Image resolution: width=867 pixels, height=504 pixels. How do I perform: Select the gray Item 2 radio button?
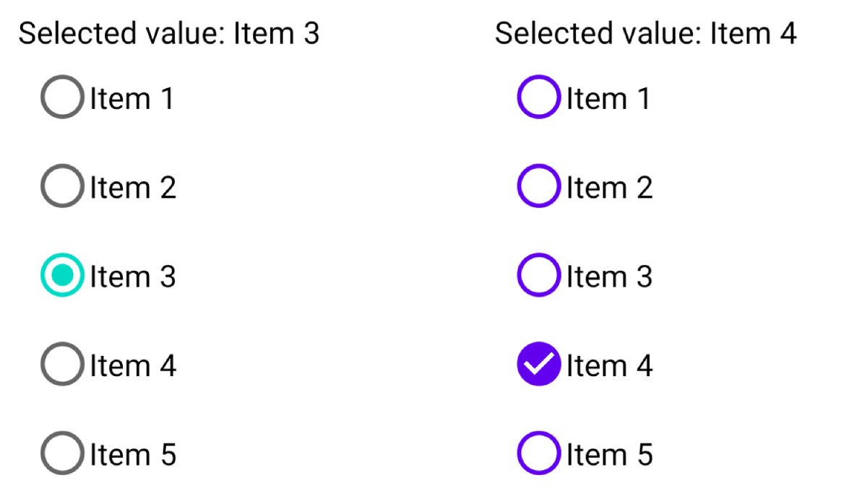click(x=63, y=186)
